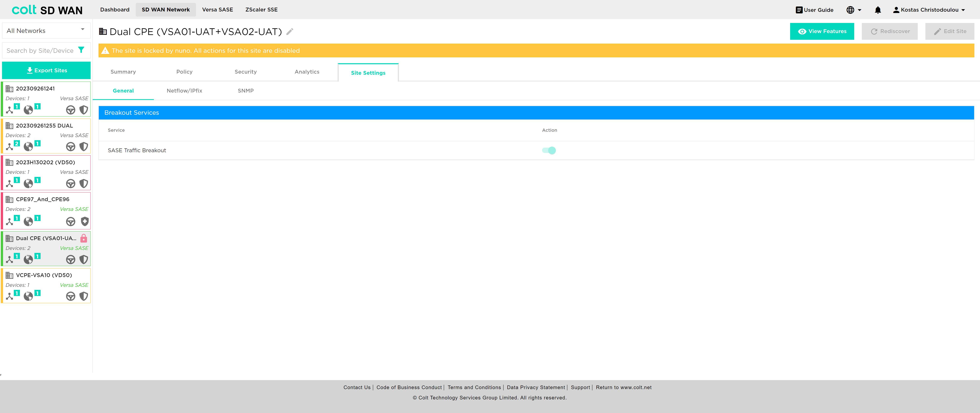The image size is (980, 413).
Task: Click the steering wheel icon for 202309261255 DUAL
Action: coord(71,147)
